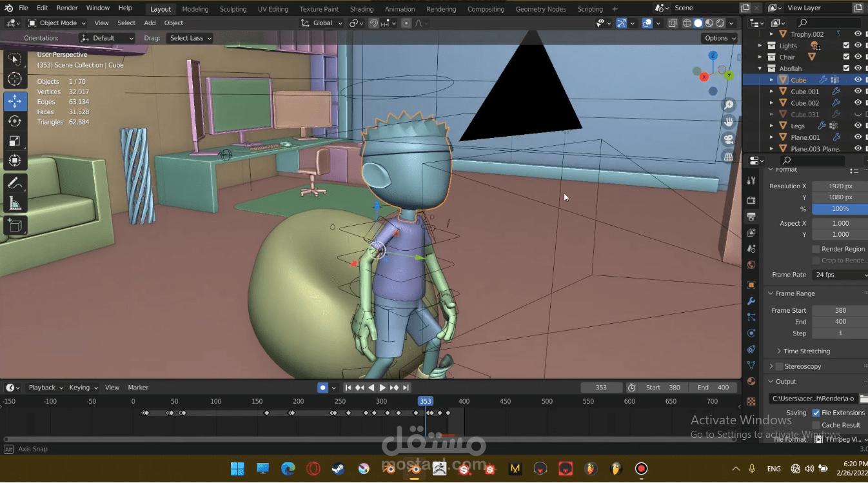Switch to the Shading workspace tab

[x=362, y=9]
